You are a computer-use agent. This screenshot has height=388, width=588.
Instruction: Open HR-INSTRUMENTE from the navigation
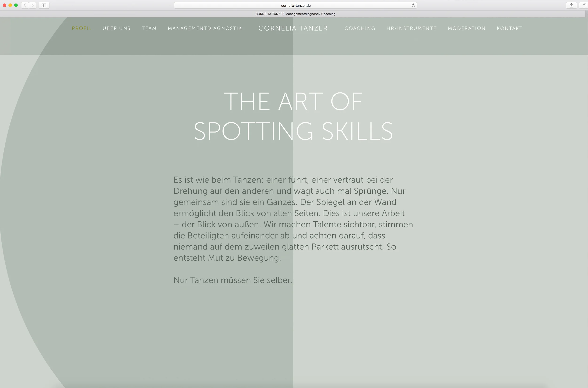point(411,28)
